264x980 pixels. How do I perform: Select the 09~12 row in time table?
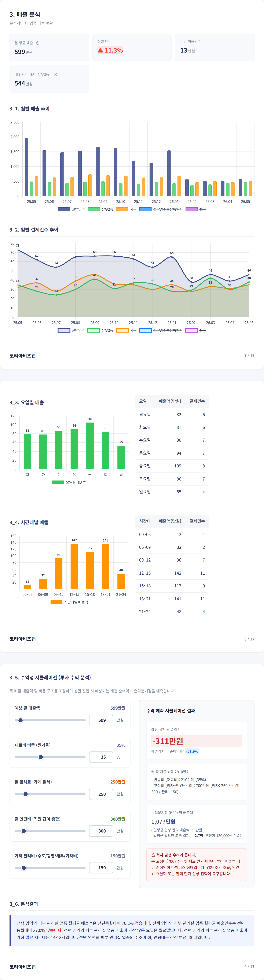coord(172,560)
